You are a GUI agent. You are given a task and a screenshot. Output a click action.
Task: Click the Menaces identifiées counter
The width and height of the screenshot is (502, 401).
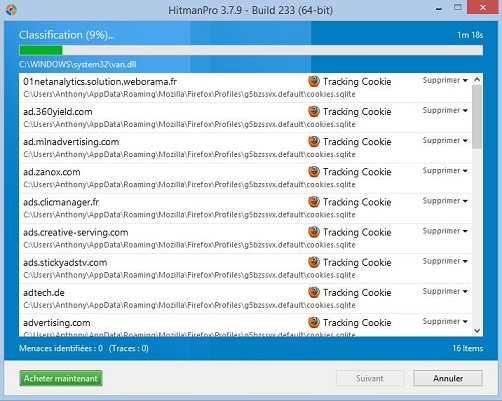pos(84,348)
